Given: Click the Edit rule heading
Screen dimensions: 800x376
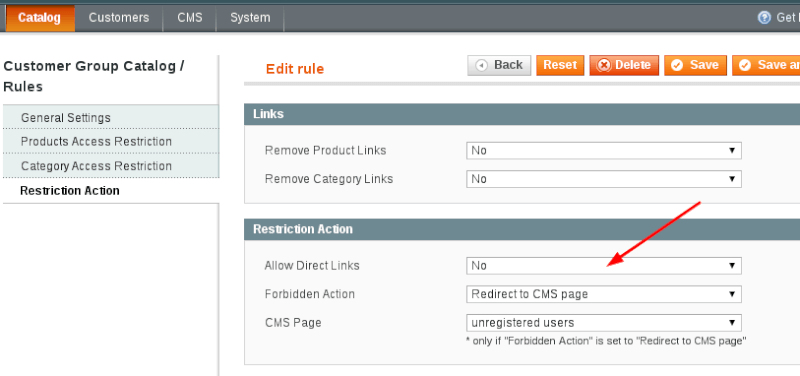Looking at the screenshot, I should (295, 69).
